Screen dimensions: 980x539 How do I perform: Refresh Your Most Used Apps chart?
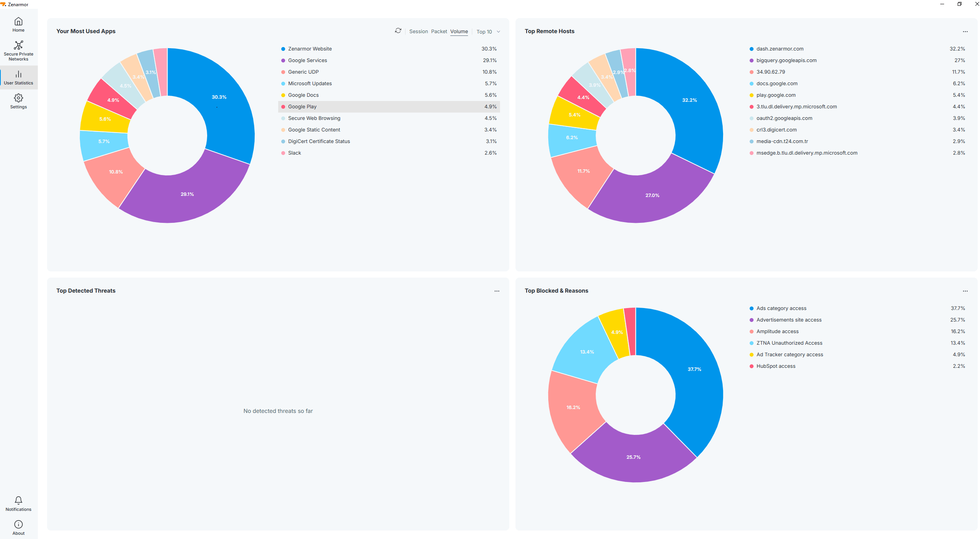tap(398, 31)
